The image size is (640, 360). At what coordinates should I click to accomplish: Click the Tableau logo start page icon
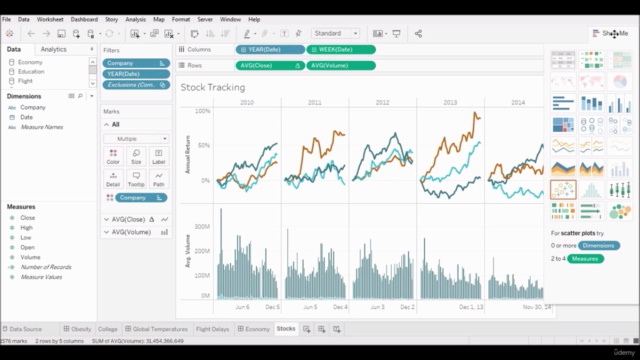(9, 34)
